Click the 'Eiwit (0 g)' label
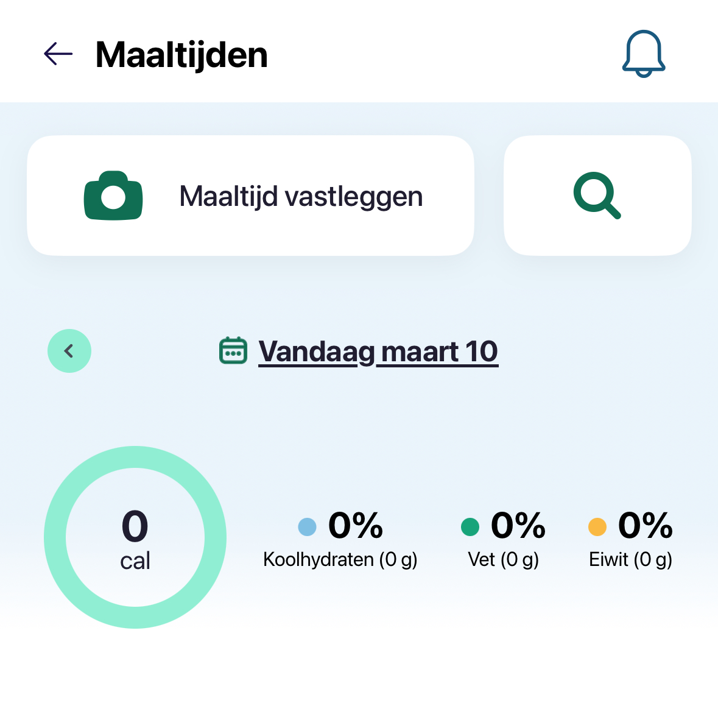This screenshot has width=718, height=728. click(x=630, y=559)
